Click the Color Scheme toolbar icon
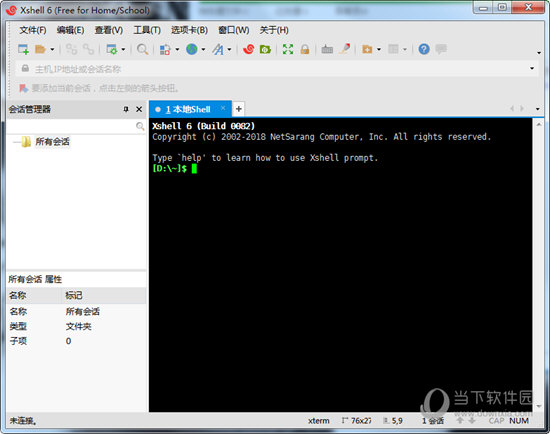This screenshot has height=434, width=550. 165,49
